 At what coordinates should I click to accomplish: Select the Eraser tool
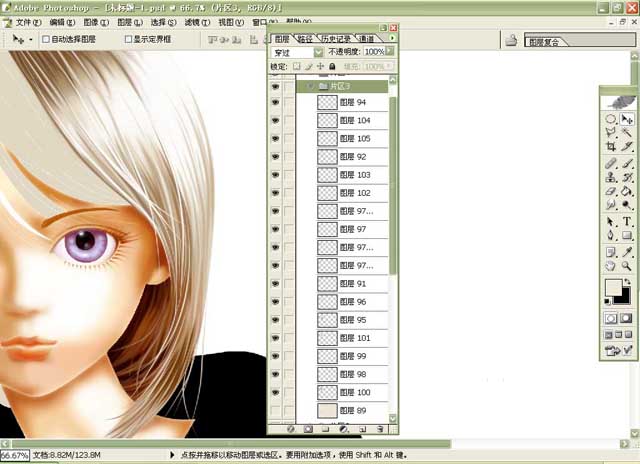(x=611, y=191)
